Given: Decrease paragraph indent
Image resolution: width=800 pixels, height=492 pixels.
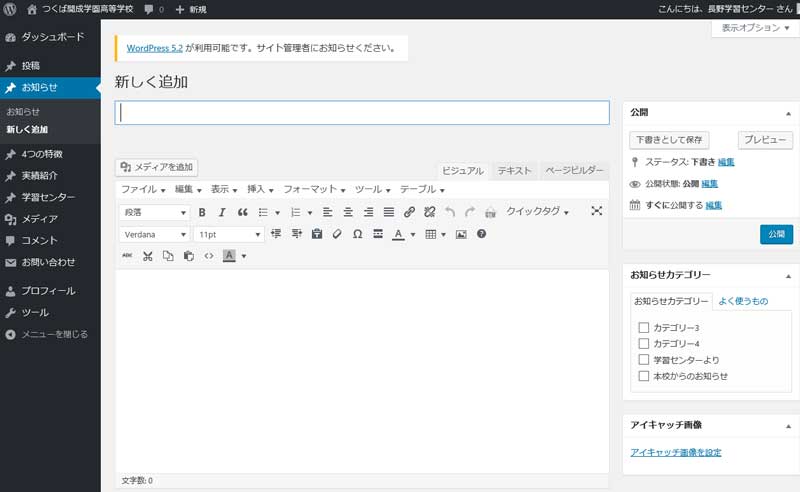Looking at the screenshot, I should pos(276,234).
